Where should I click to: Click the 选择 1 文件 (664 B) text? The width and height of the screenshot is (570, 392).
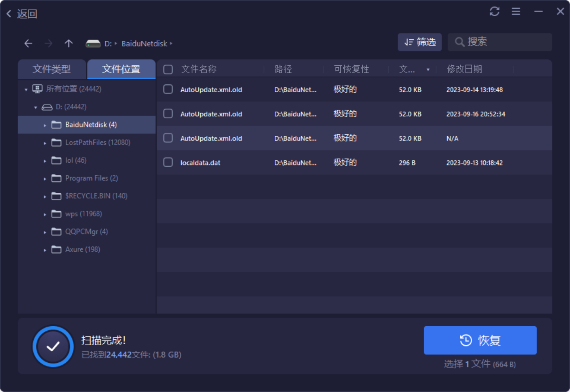point(480,364)
